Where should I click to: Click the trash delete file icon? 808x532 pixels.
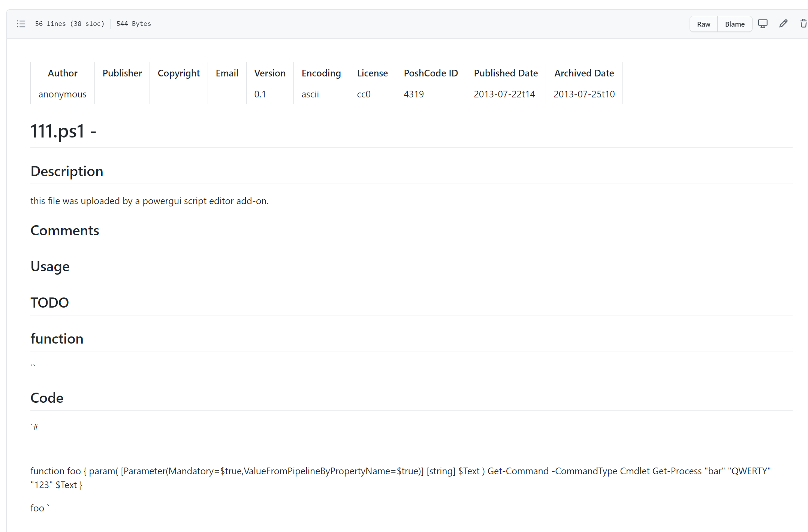tap(803, 24)
